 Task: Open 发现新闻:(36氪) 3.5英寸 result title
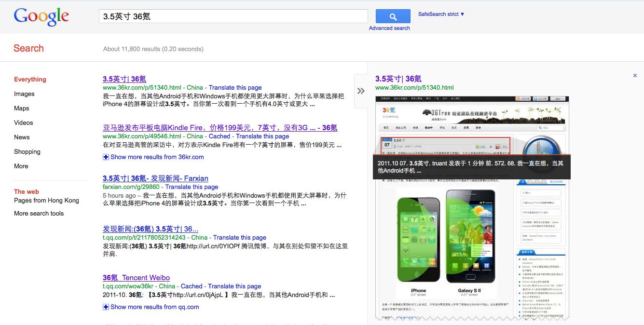click(151, 229)
